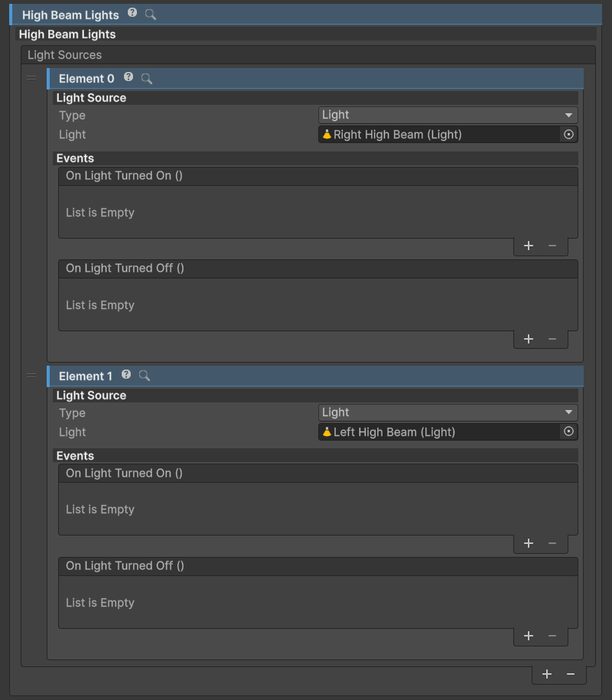Open object picker for Left High Beam light

pos(568,431)
